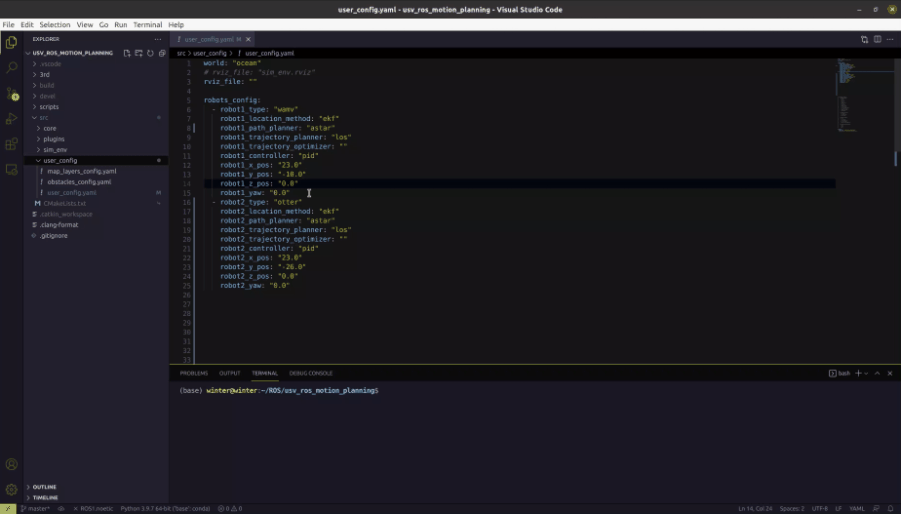Open the Help menu

(176, 25)
